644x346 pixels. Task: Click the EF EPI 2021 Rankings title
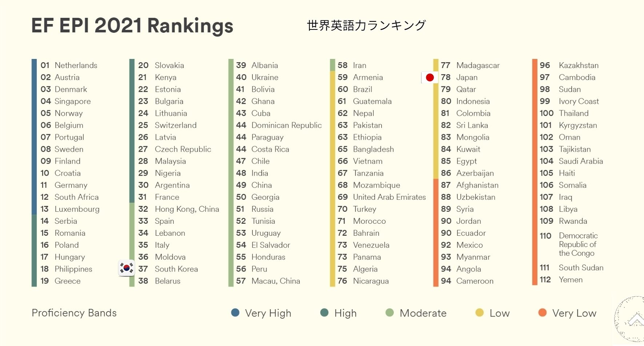tap(132, 26)
